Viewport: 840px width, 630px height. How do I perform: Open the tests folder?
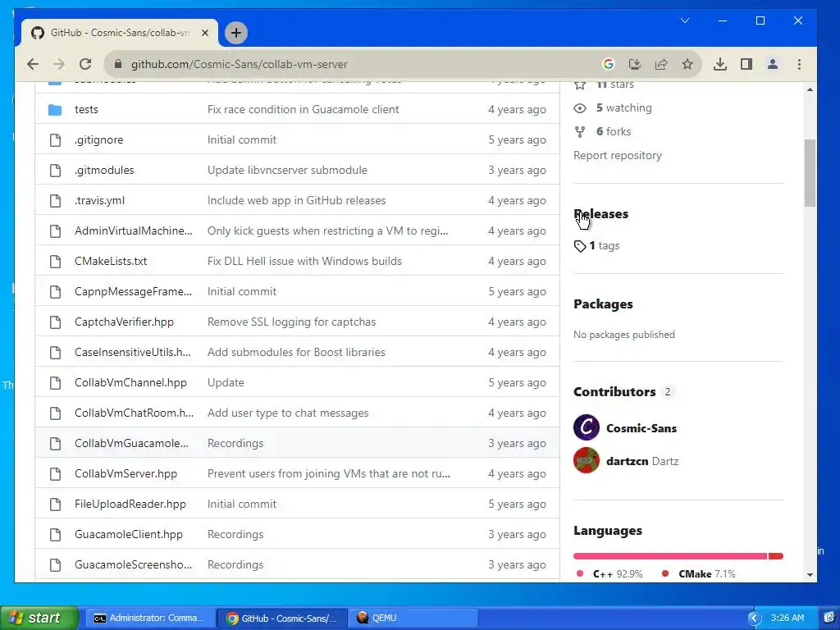tap(86, 109)
